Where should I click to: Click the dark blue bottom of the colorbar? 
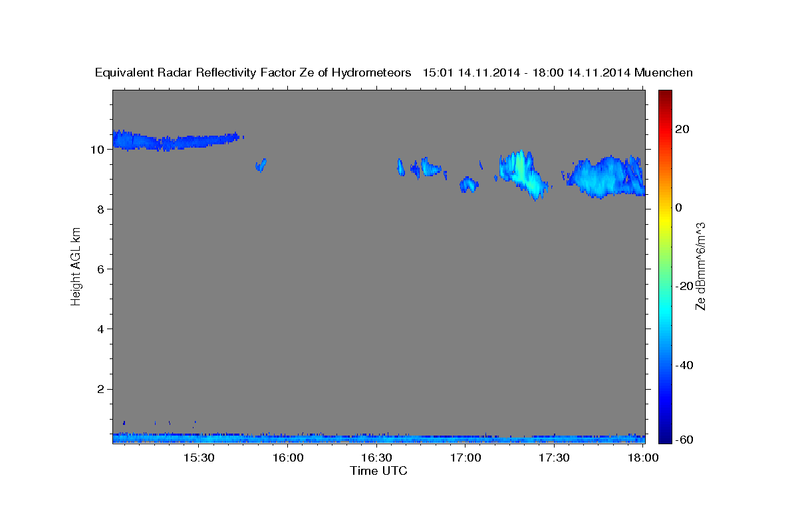665,438
